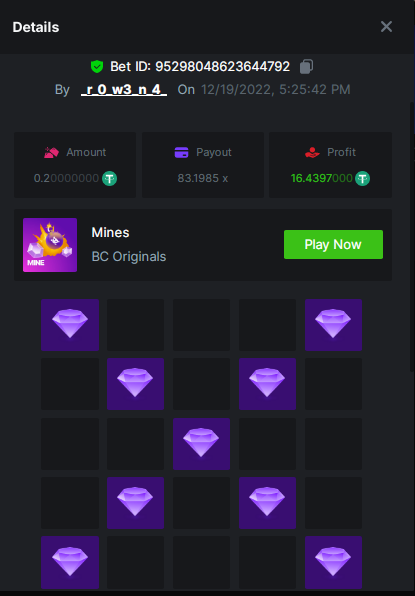The height and width of the screenshot is (596, 415).
Task: Close the Details panel
Action: pyautogui.click(x=386, y=27)
